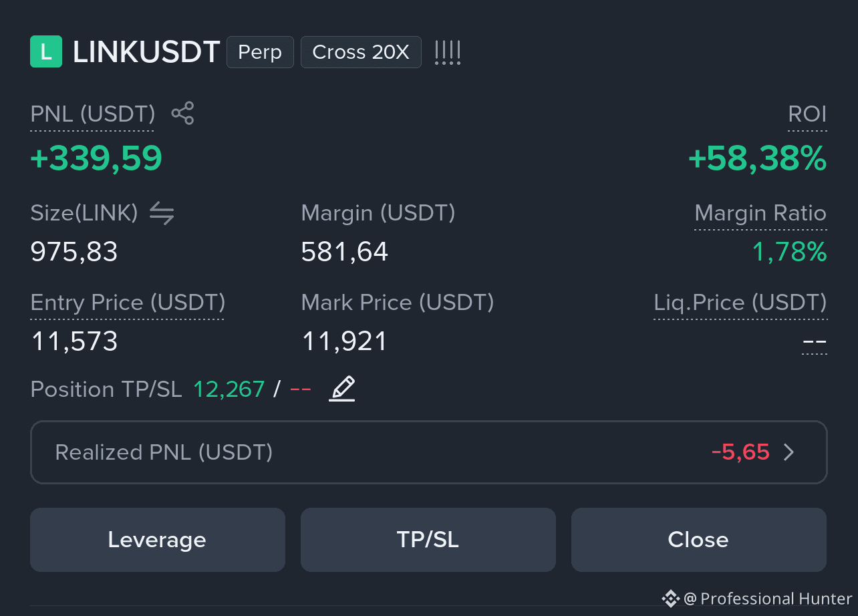Viewport: 858px width, 616px height.
Task: Click the Margin Ratio underlined label
Action: pyautogui.click(x=760, y=213)
